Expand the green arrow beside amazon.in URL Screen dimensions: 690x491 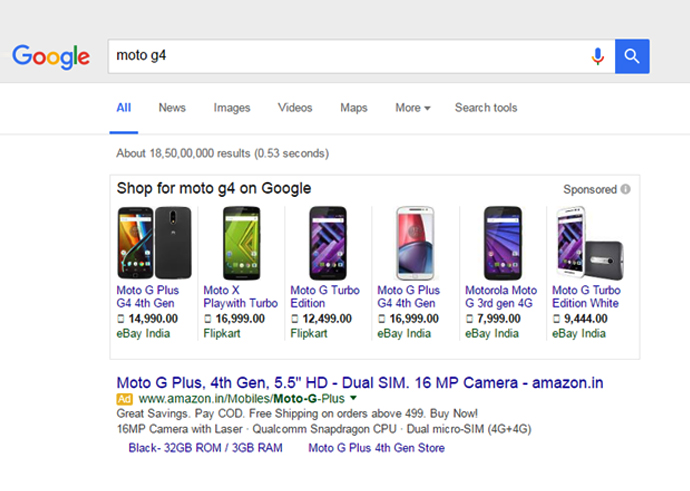point(353,398)
